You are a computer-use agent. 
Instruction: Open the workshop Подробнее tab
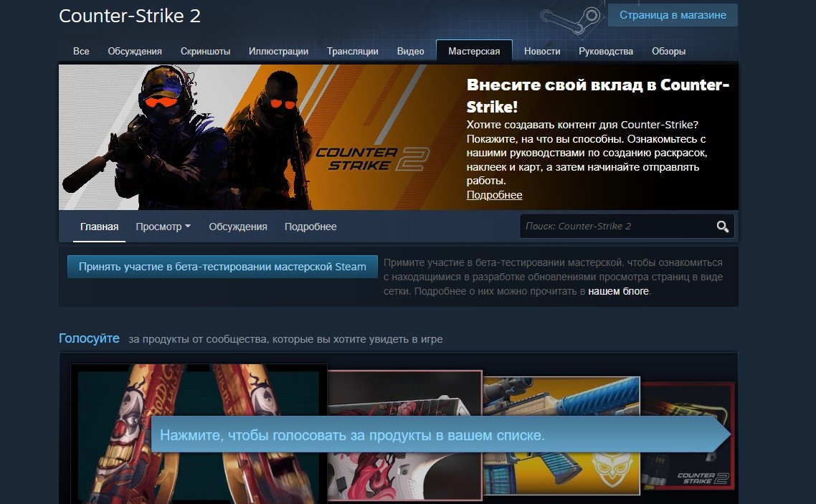click(x=311, y=226)
